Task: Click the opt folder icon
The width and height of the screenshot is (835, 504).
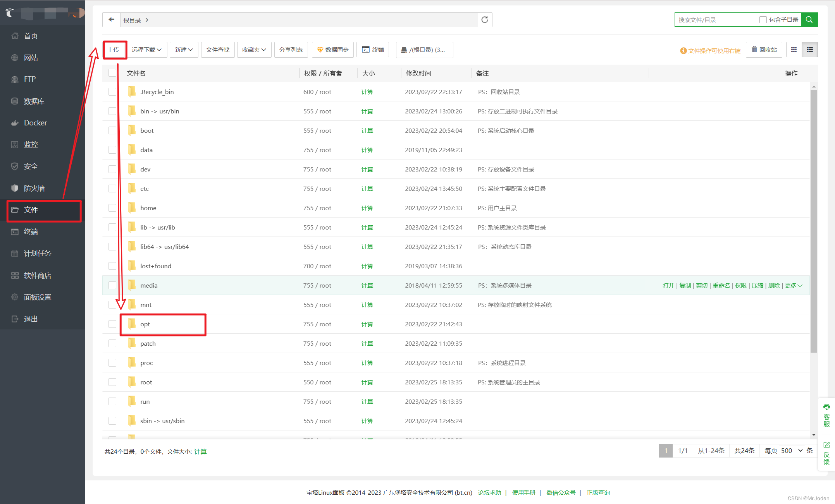Action: (x=132, y=324)
